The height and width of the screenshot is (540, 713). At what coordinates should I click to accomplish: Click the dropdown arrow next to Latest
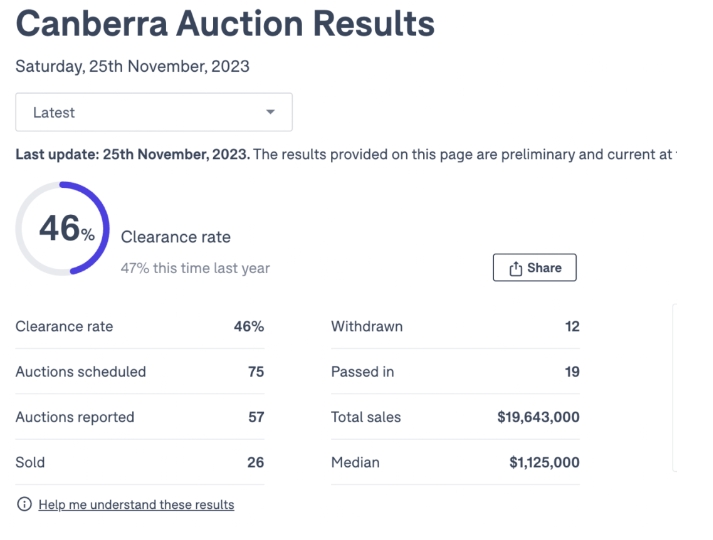point(270,113)
